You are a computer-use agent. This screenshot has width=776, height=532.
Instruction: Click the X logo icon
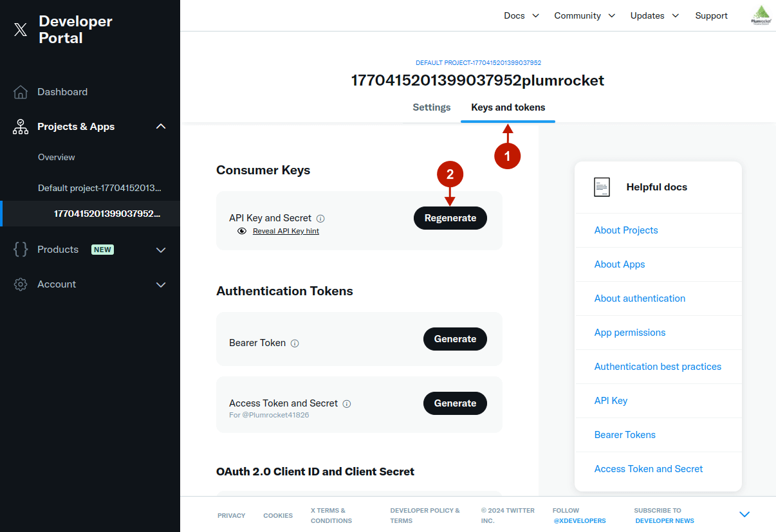pos(21,30)
